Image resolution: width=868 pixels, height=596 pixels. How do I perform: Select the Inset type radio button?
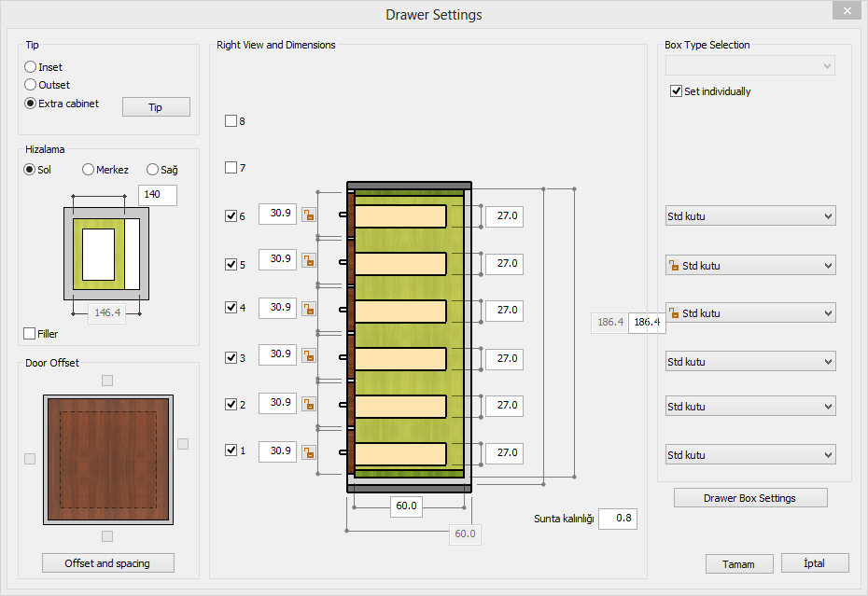31,67
